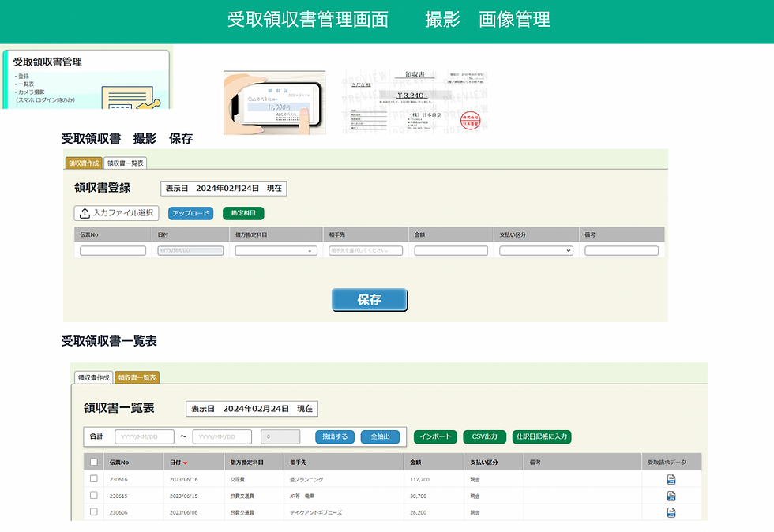Check the box for slip 230616
Screen dimensions: 774x532
94,478
